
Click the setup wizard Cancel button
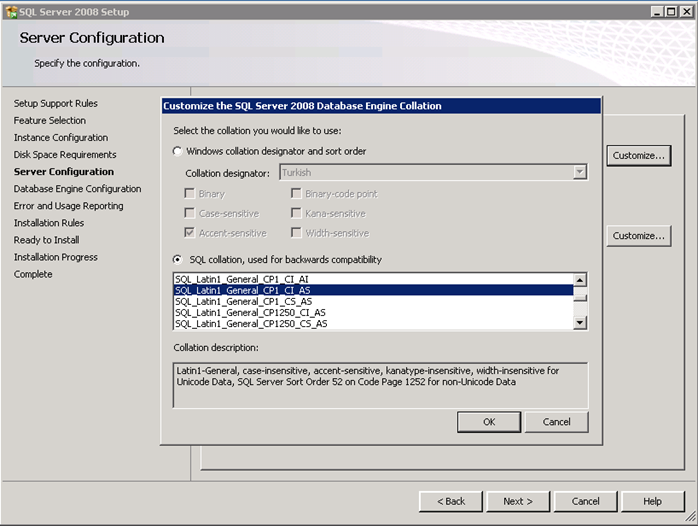click(x=585, y=502)
